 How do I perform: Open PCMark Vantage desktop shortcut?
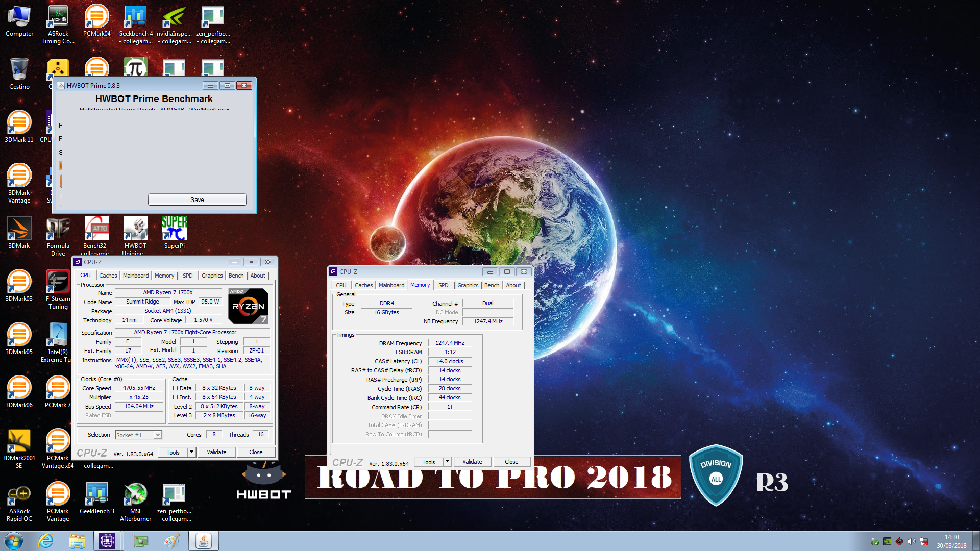point(58,502)
